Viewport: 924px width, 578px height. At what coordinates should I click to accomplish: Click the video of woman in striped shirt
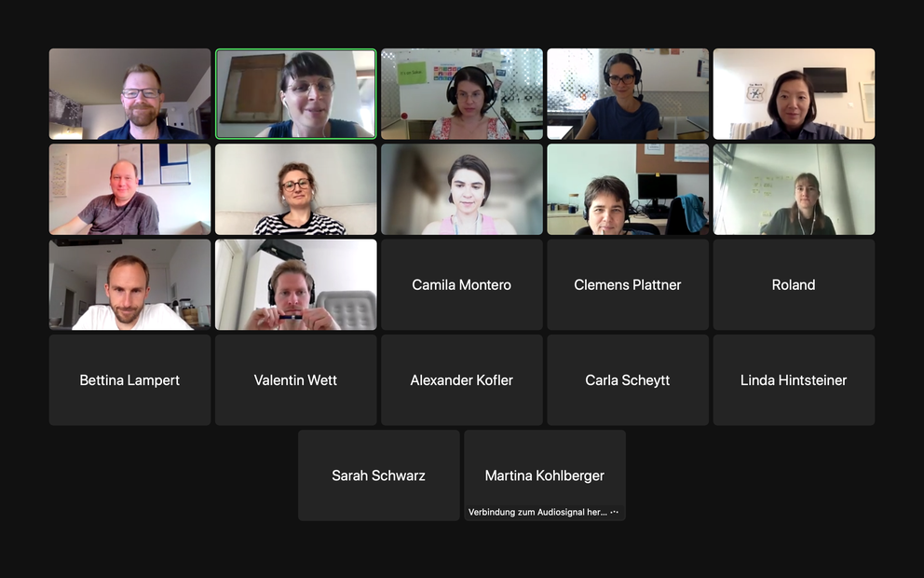[296, 189]
